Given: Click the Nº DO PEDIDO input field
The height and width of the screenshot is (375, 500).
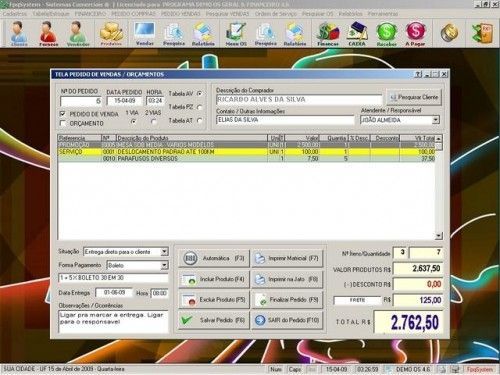Looking at the screenshot, I should click(x=81, y=101).
